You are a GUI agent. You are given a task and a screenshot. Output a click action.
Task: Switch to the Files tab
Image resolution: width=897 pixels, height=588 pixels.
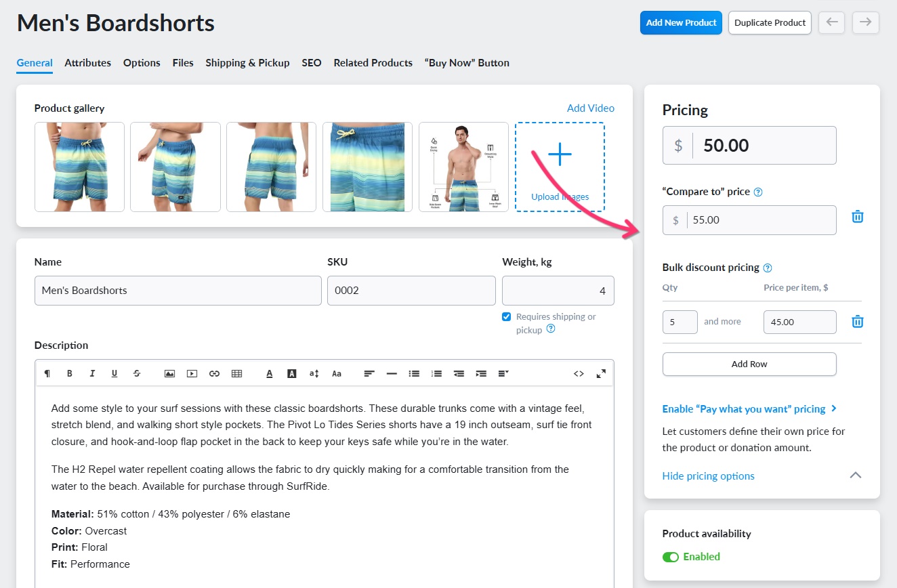click(183, 63)
